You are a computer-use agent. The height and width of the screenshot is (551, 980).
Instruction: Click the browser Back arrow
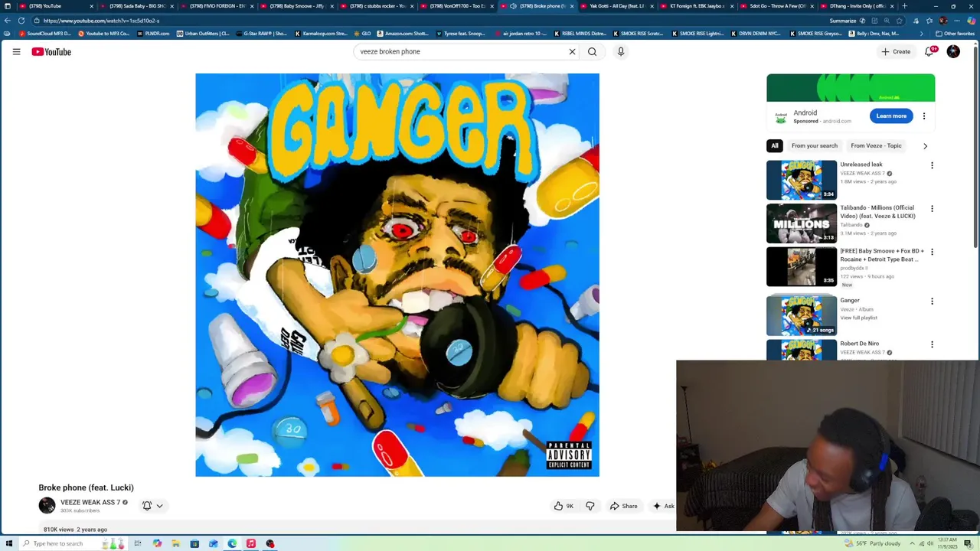(x=8, y=21)
